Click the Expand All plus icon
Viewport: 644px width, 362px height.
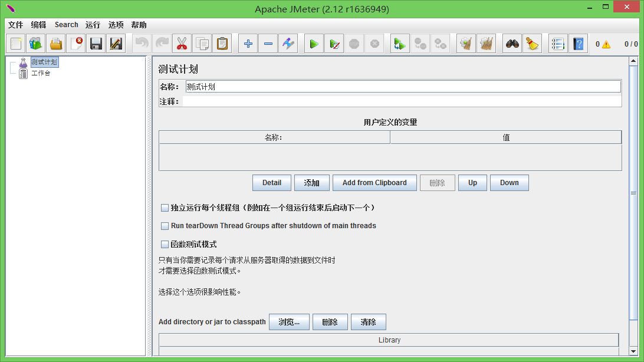(248, 44)
